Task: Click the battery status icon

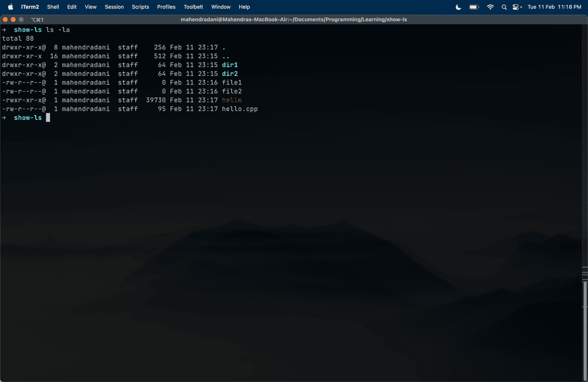Action: point(473,7)
